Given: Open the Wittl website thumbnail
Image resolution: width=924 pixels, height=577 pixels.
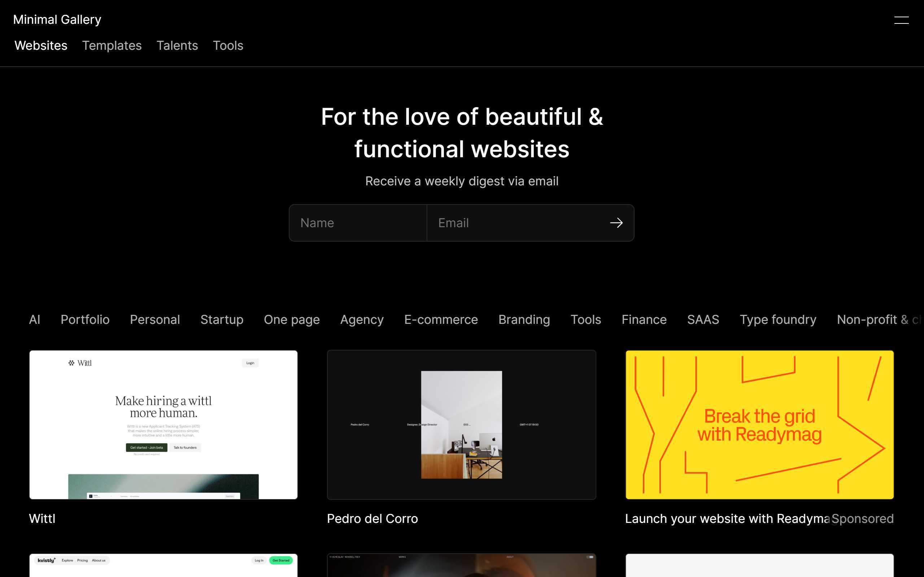Looking at the screenshot, I should [164, 424].
